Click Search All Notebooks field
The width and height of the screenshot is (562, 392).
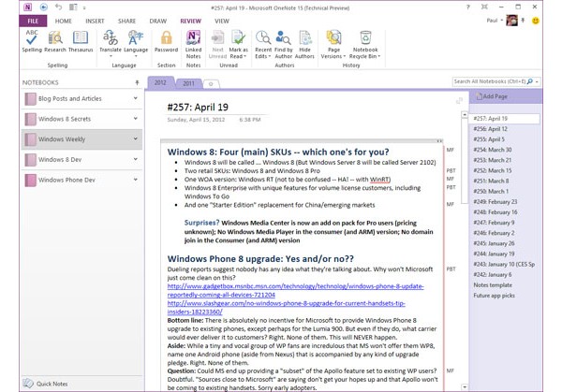[489, 81]
